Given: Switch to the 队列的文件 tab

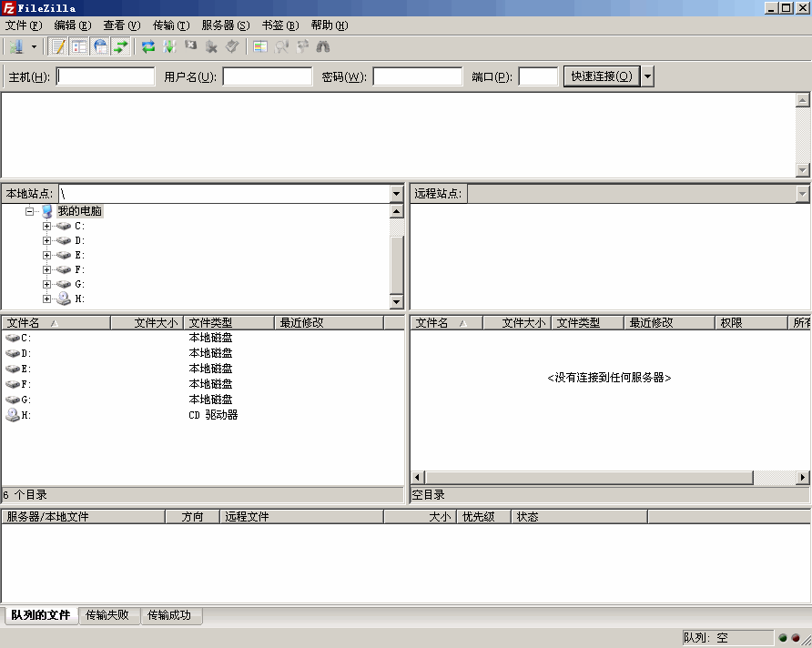Looking at the screenshot, I should click(40, 615).
